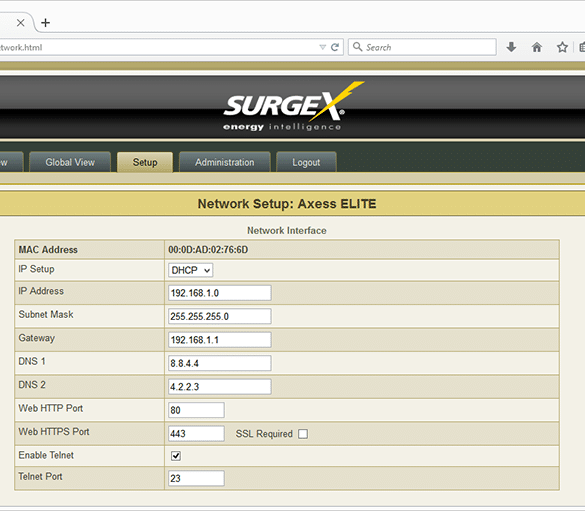Click the IP Address label

(x=41, y=291)
